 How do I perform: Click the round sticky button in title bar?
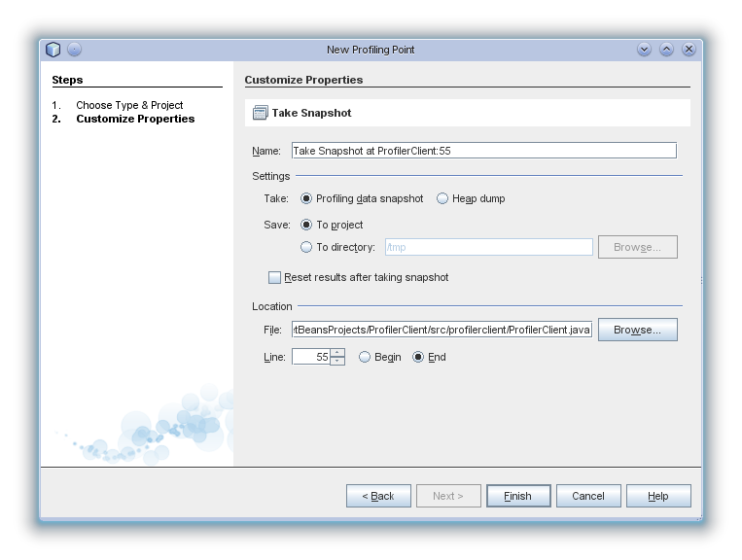pos(74,50)
